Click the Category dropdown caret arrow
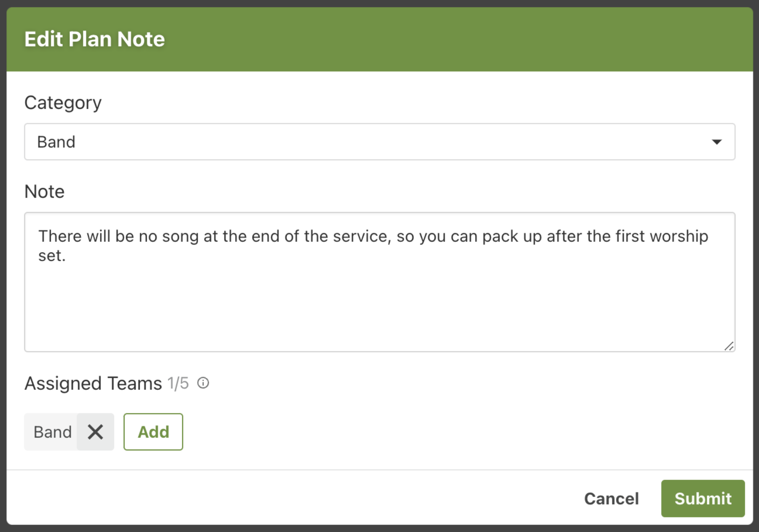 click(x=717, y=142)
